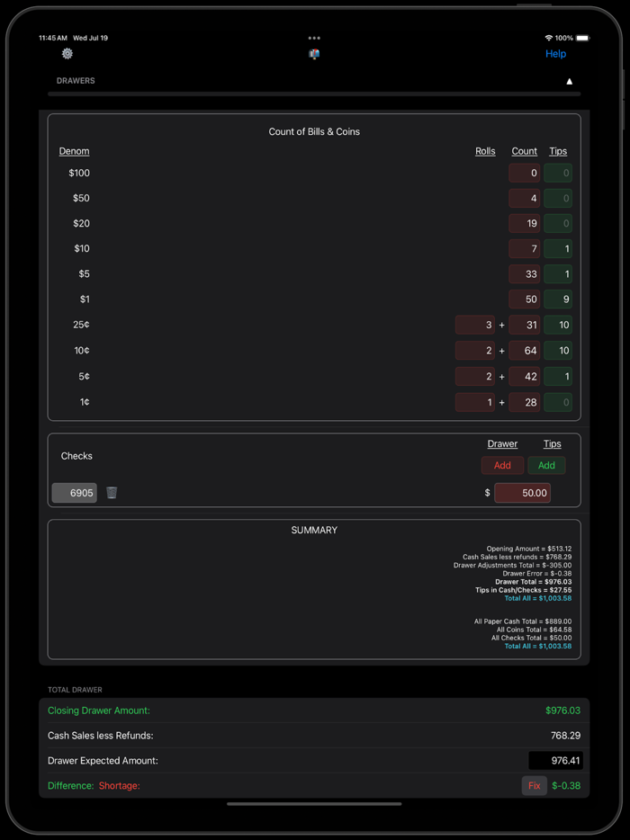Delete check 6905 with the trash icon
The image size is (630, 840).
112,492
